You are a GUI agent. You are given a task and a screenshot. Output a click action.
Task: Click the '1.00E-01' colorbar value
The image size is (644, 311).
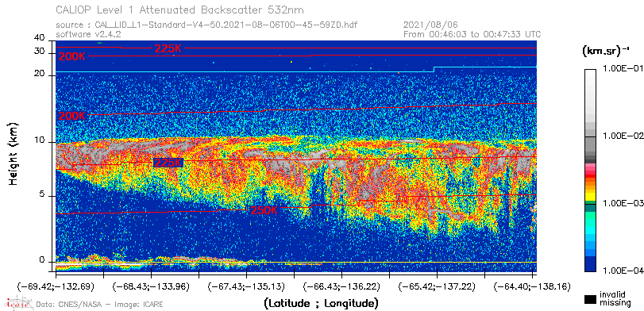click(x=623, y=68)
